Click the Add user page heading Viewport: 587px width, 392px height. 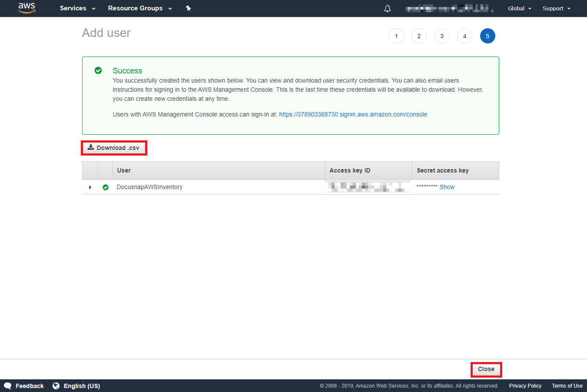click(x=106, y=33)
